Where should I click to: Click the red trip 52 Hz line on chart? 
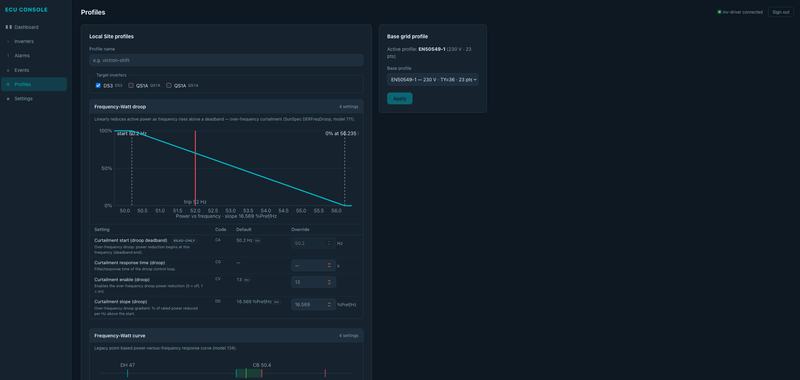pyautogui.click(x=195, y=168)
